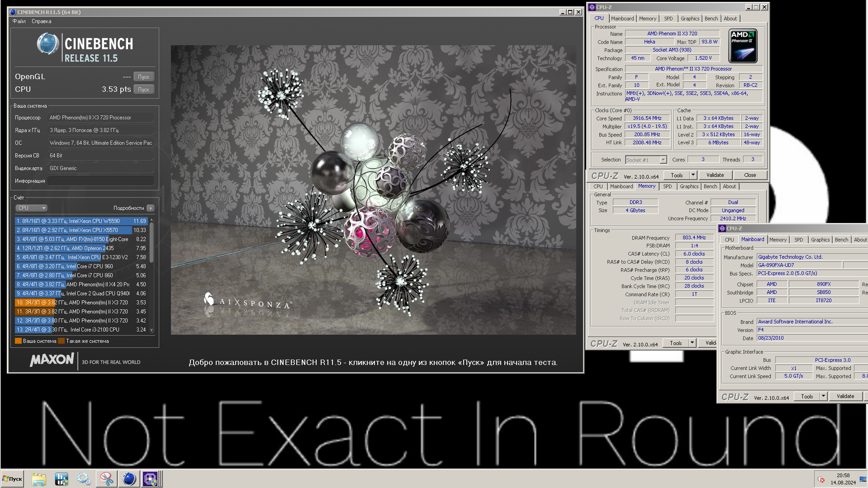The image size is (868, 488).
Task: Open Tools dropdown arrow in Memory CPU-Z
Action: pos(692,343)
